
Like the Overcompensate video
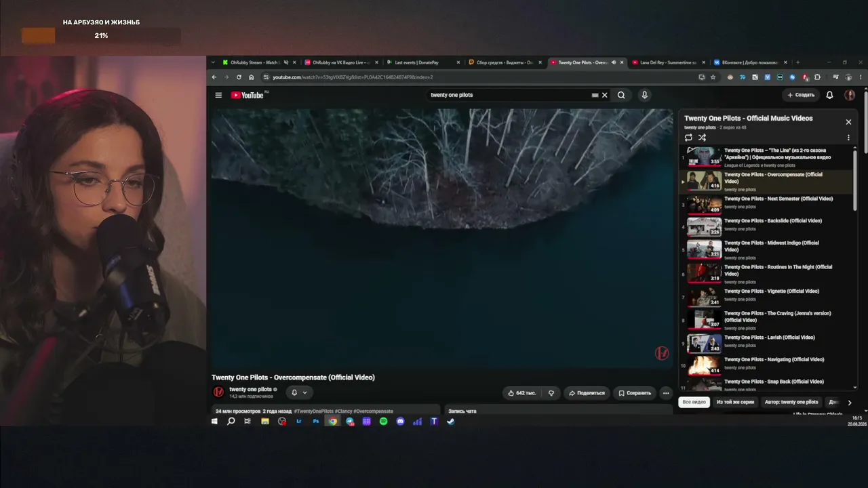pos(522,393)
